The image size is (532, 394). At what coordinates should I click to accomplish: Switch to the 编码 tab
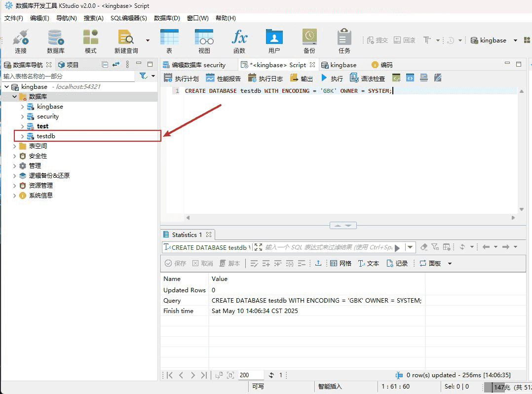pos(382,65)
